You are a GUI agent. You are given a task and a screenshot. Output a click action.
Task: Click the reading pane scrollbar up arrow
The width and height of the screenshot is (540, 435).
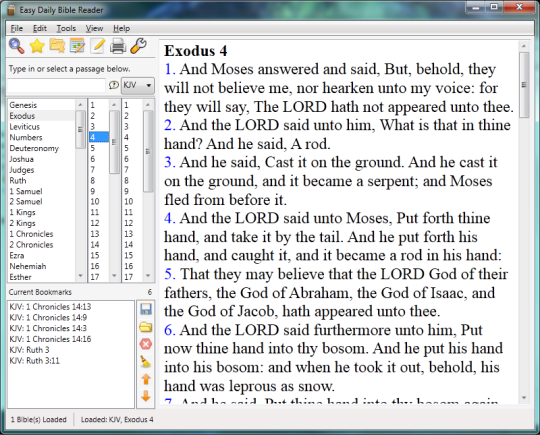[x=524, y=46]
